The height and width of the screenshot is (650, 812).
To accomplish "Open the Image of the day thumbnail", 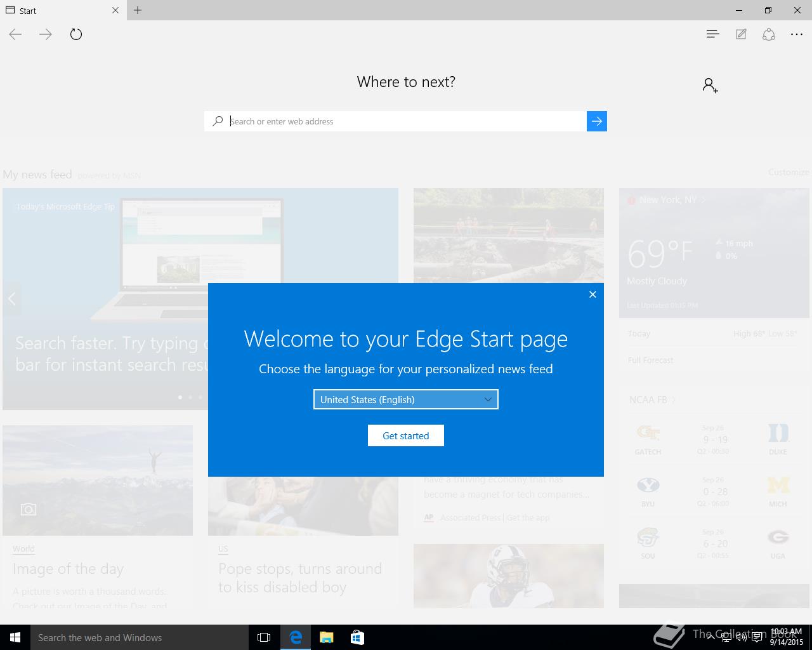I will click(x=98, y=481).
